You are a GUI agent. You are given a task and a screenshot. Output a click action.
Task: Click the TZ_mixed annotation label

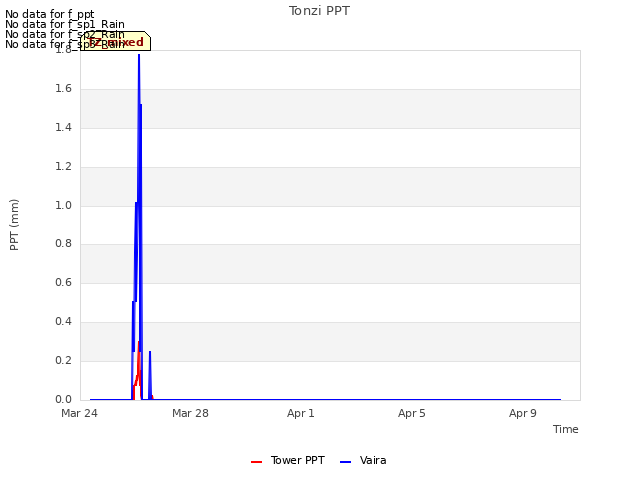point(116,41)
